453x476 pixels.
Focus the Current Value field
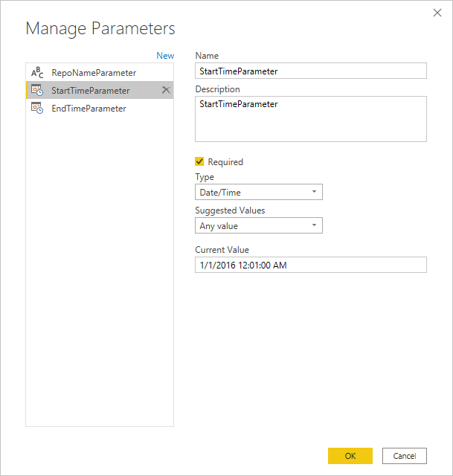tap(310, 265)
